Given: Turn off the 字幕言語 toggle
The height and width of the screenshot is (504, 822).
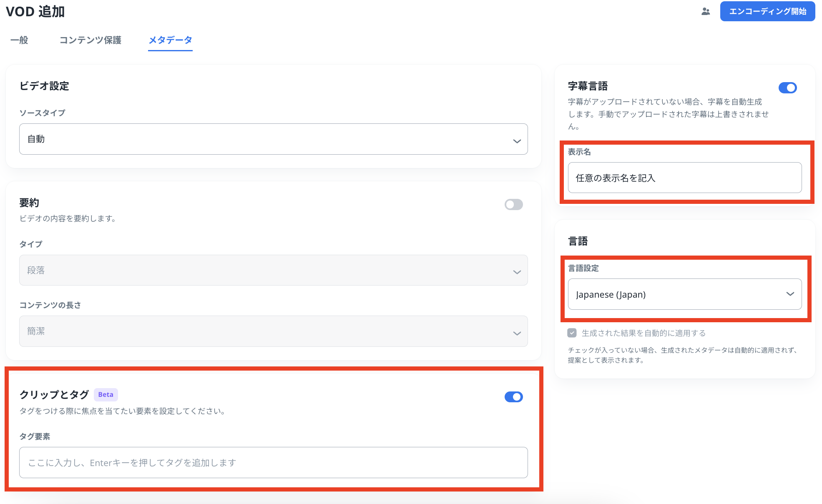Looking at the screenshot, I should (x=787, y=88).
